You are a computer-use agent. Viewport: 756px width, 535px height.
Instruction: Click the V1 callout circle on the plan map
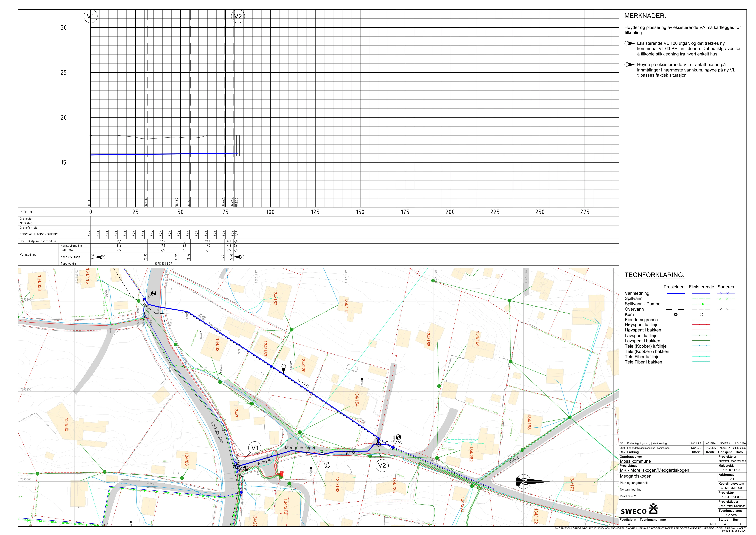coord(255,448)
